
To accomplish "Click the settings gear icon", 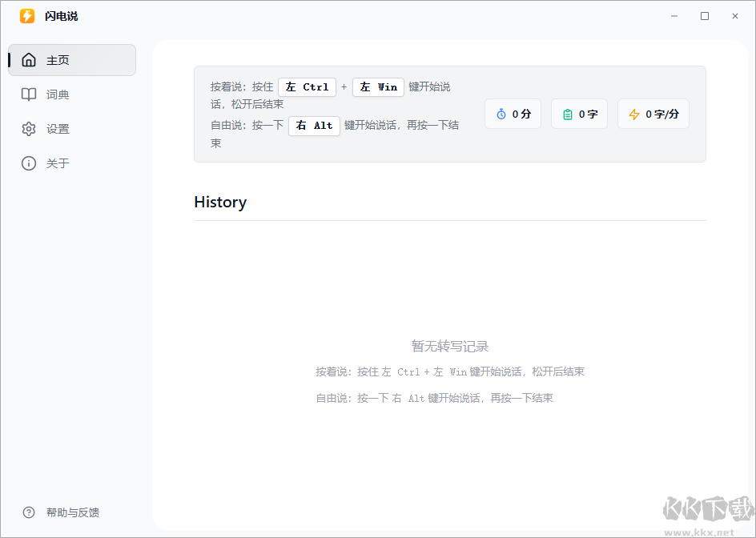I will 29,129.
